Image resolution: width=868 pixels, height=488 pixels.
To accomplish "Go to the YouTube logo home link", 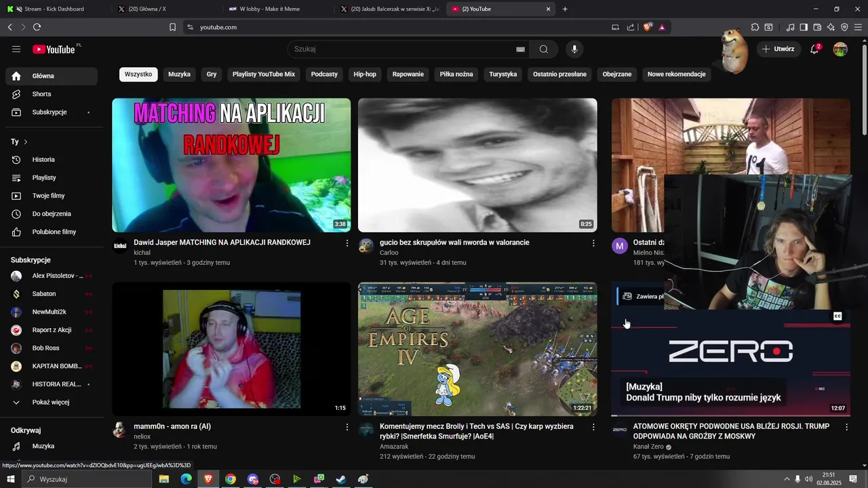I will tap(54, 49).
